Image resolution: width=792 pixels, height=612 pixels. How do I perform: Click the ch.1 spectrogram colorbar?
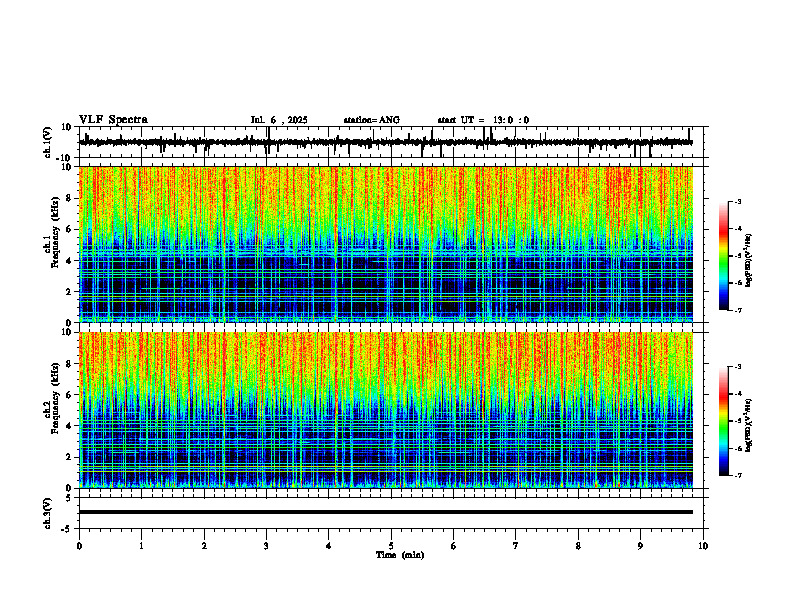pyautogui.click(x=723, y=256)
